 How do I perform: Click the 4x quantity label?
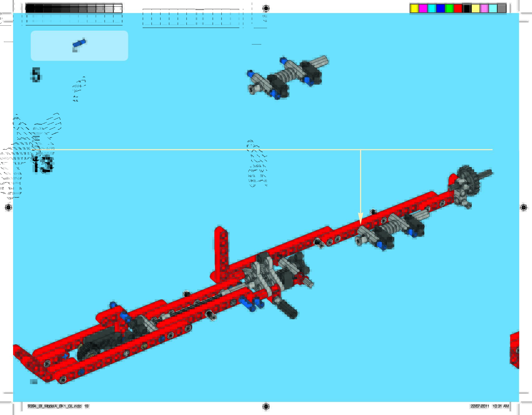pos(76,100)
